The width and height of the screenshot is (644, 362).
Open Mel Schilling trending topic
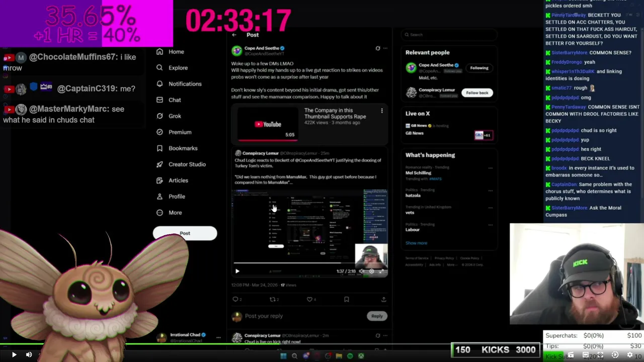click(x=418, y=173)
